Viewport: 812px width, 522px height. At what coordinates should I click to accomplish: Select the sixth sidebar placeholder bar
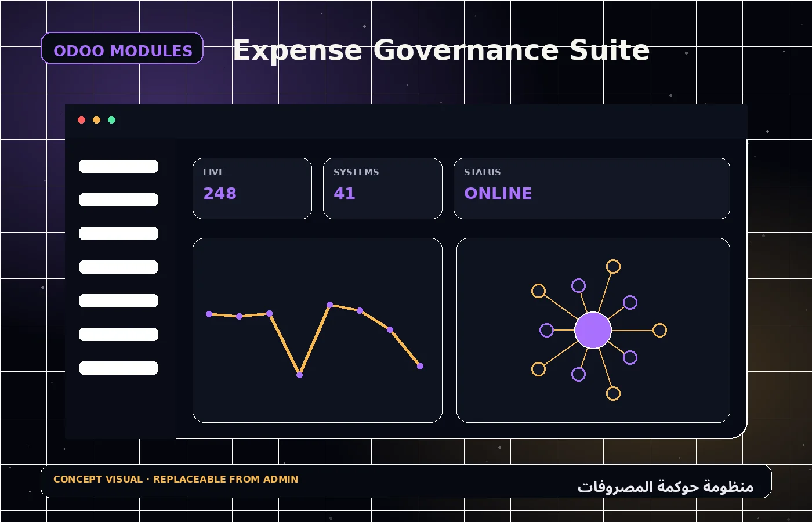point(118,335)
